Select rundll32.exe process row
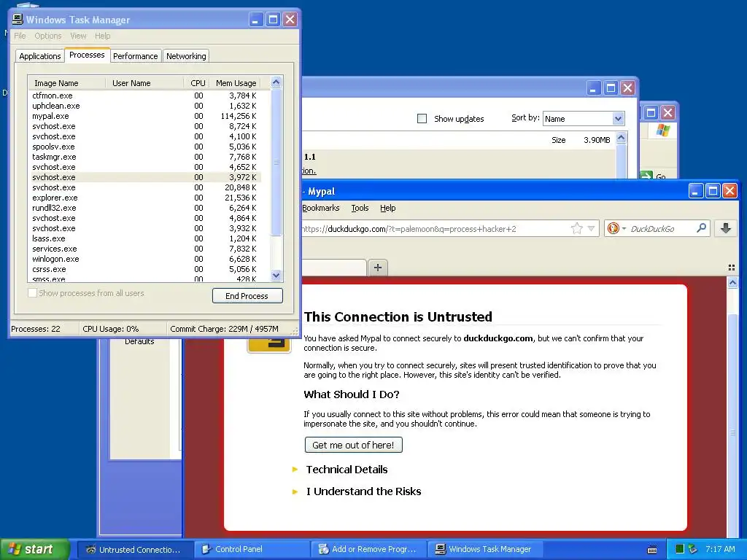The image size is (747, 560). [144, 208]
